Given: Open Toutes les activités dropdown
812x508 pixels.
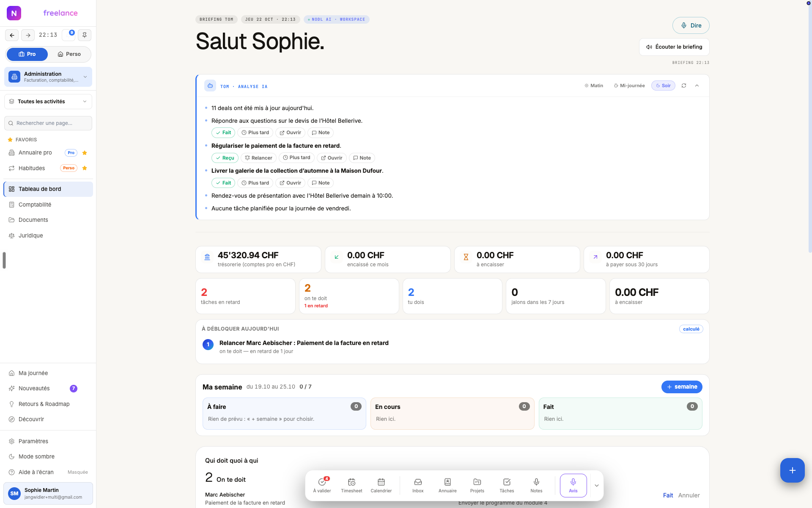Looking at the screenshot, I should [48, 102].
